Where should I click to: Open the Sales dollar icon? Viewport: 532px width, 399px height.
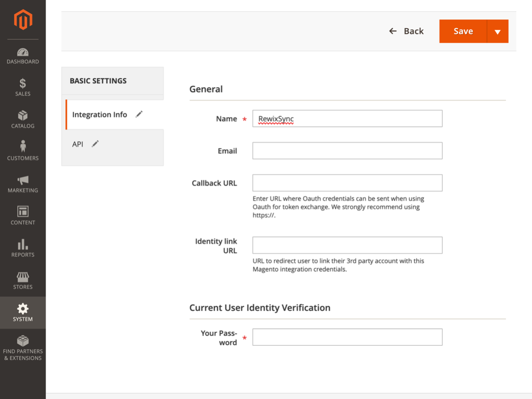coord(23,84)
